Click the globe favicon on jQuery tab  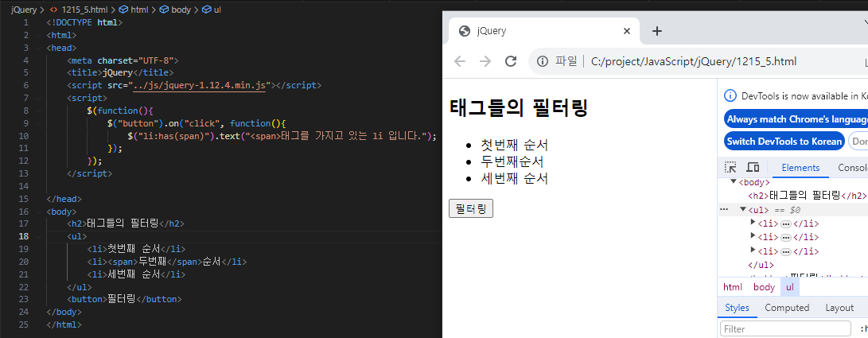click(465, 31)
